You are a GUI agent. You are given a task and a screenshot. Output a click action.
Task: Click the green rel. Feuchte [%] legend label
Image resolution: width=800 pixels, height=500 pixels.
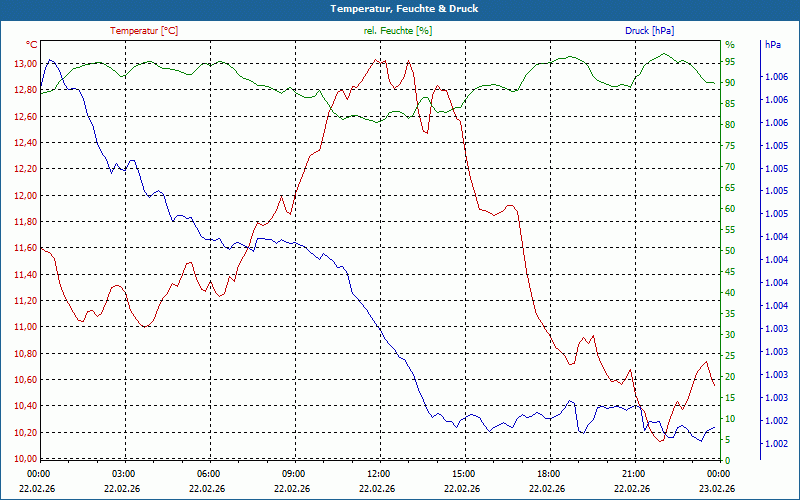coord(397,31)
